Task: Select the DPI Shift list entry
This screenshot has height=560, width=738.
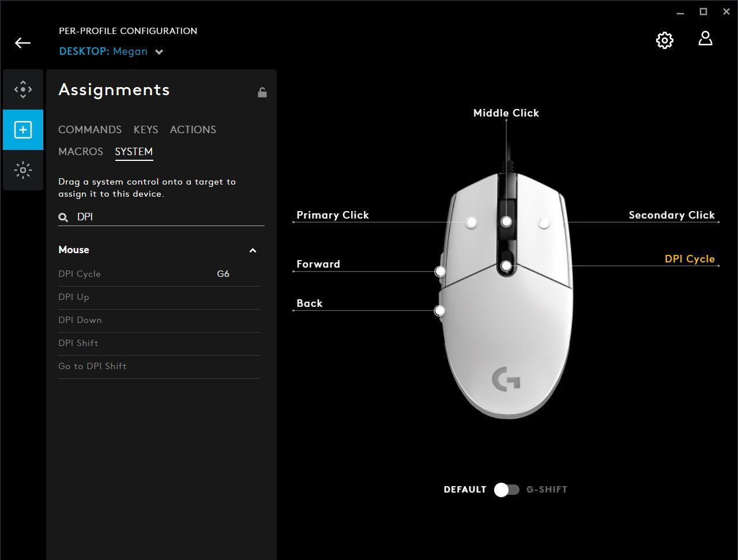Action: coord(78,343)
